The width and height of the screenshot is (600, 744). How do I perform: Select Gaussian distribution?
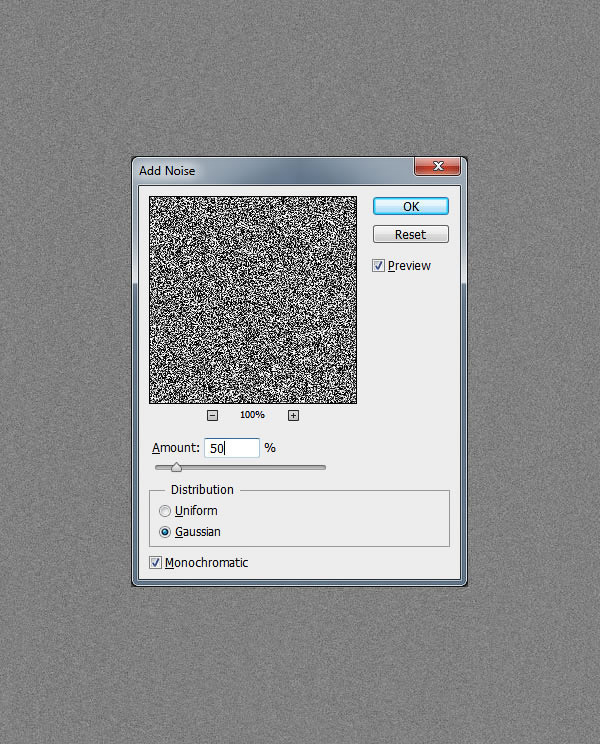(x=165, y=532)
